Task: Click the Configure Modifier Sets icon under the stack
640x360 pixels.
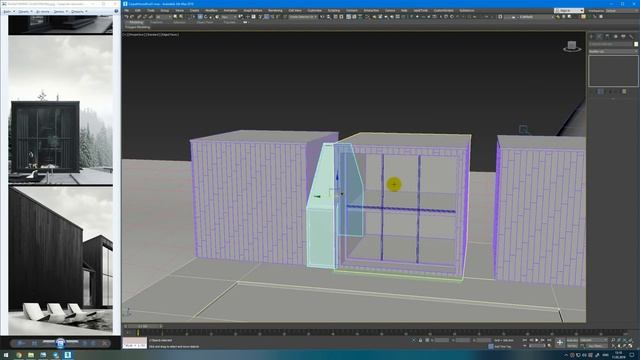Action: pos(624,92)
